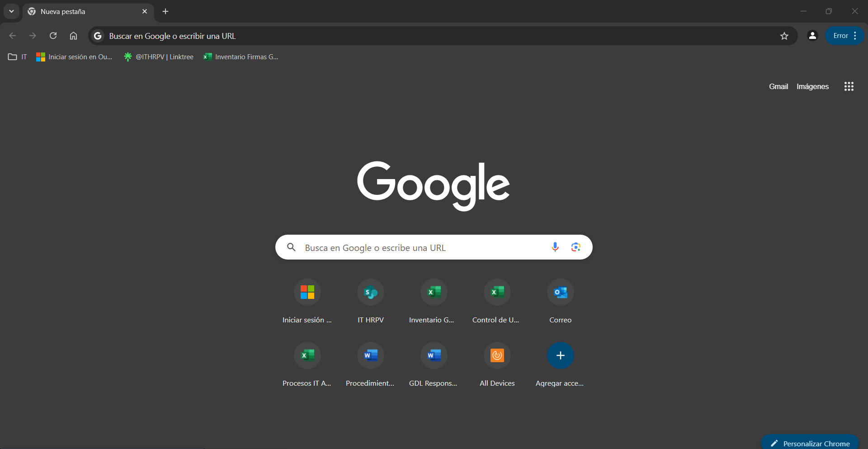Open a new tab with the plus button

(165, 11)
